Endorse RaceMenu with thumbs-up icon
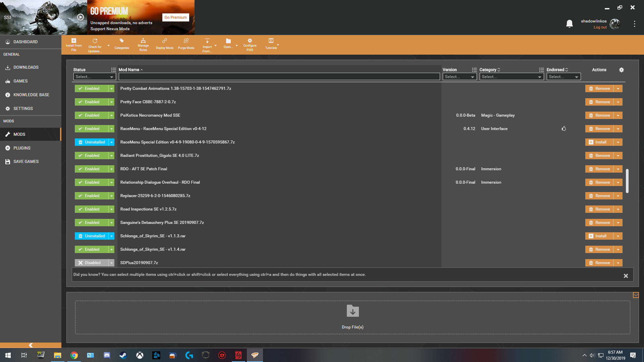Viewport: 644px width, 362px height. pos(564,129)
